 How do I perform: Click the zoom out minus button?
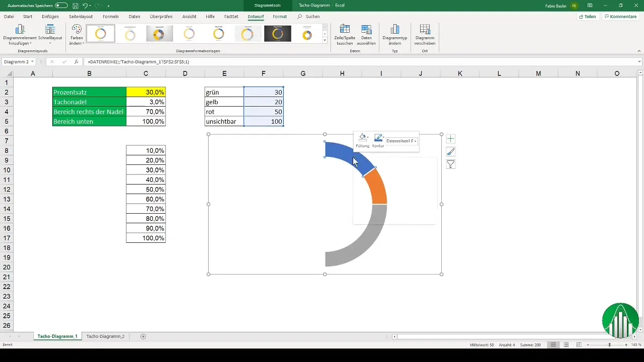588,344
